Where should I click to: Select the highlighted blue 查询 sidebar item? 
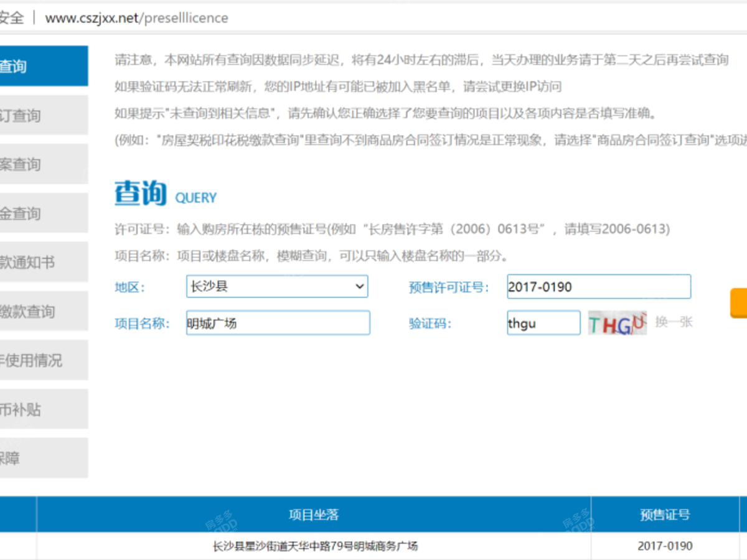click(x=44, y=66)
